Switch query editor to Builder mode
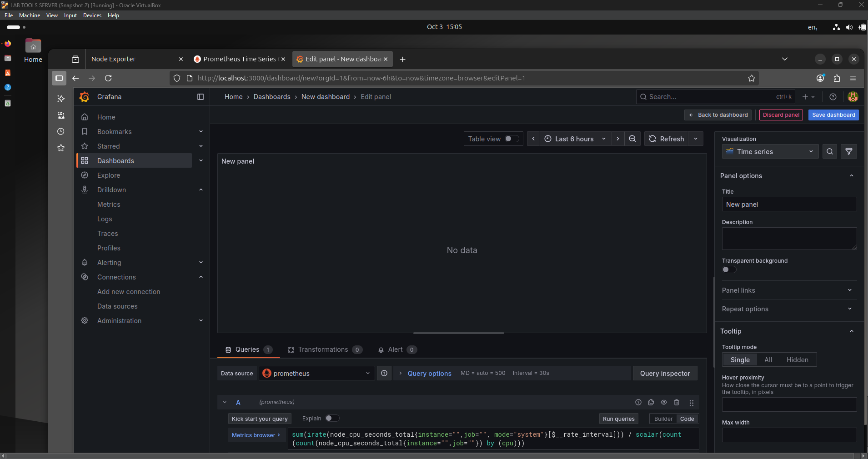The height and width of the screenshot is (459, 868). pyautogui.click(x=663, y=419)
